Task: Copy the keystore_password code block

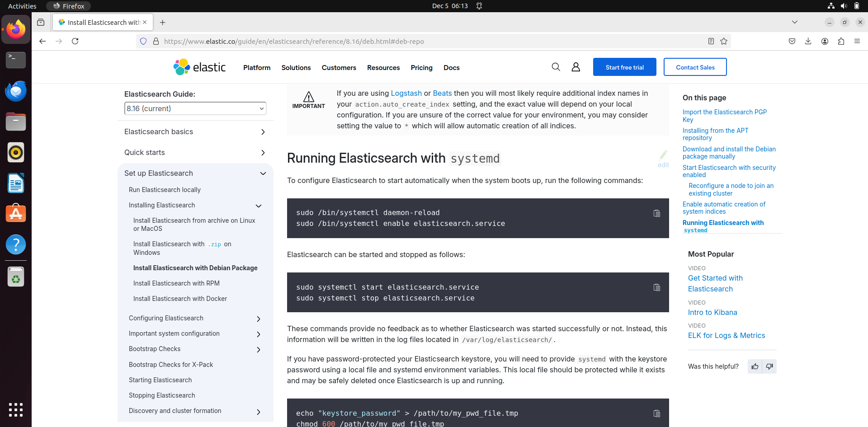Action: click(657, 413)
